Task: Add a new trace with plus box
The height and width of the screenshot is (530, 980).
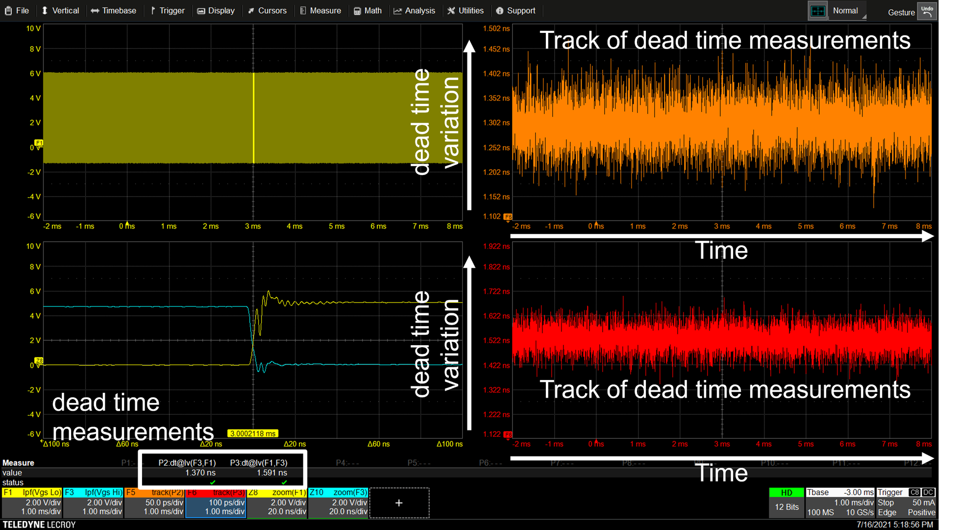Action: tap(399, 503)
